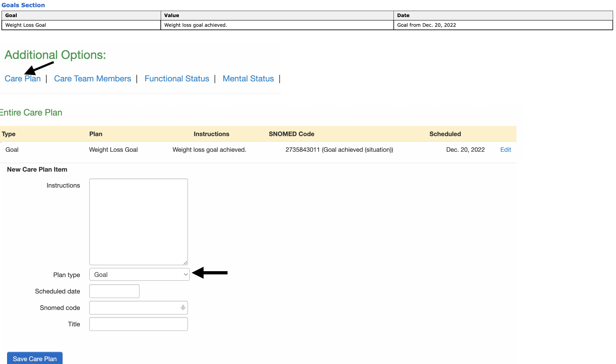Viewport: 616px width, 364px height.
Task: Open the Care Team Members link
Action: pos(92,79)
